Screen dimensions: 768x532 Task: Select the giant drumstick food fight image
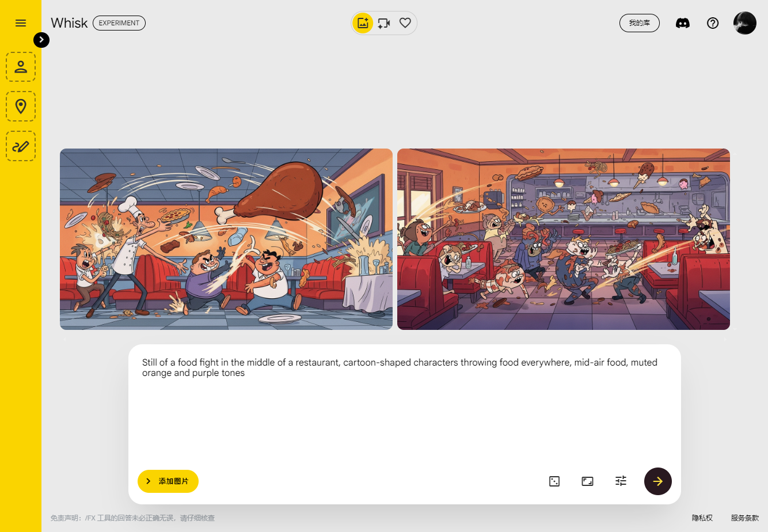pyautogui.click(x=226, y=239)
